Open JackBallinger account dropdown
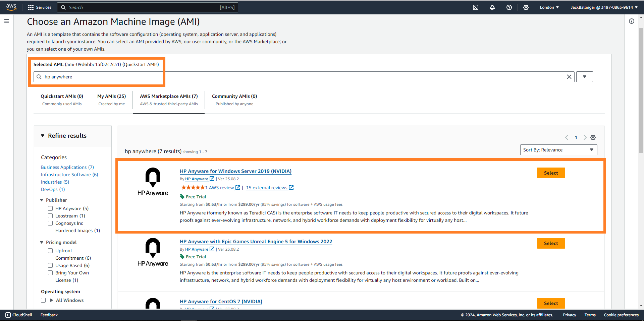 [604, 7]
